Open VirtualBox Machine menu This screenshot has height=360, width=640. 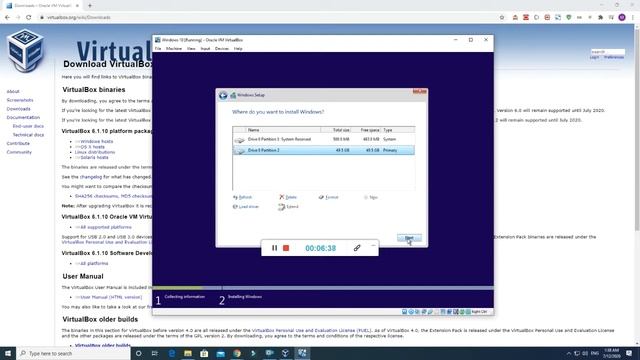click(174, 49)
